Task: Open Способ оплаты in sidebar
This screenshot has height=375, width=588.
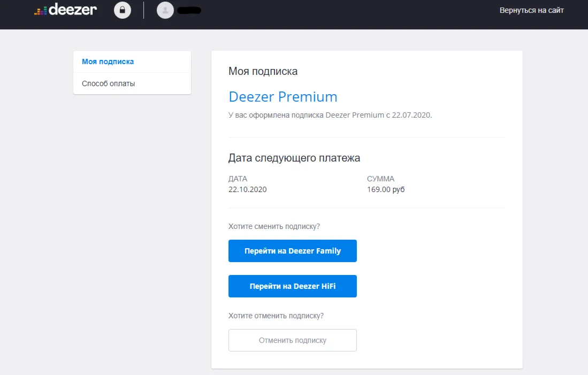Action: pos(132,83)
